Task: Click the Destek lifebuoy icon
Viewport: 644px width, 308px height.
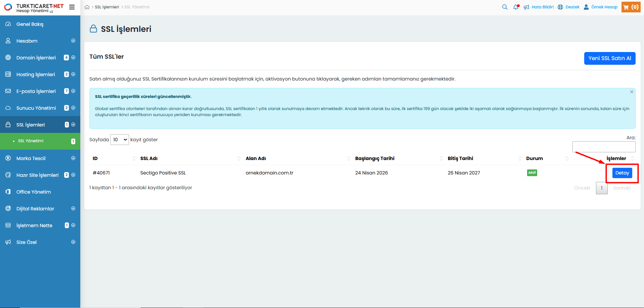Action: (560, 7)
